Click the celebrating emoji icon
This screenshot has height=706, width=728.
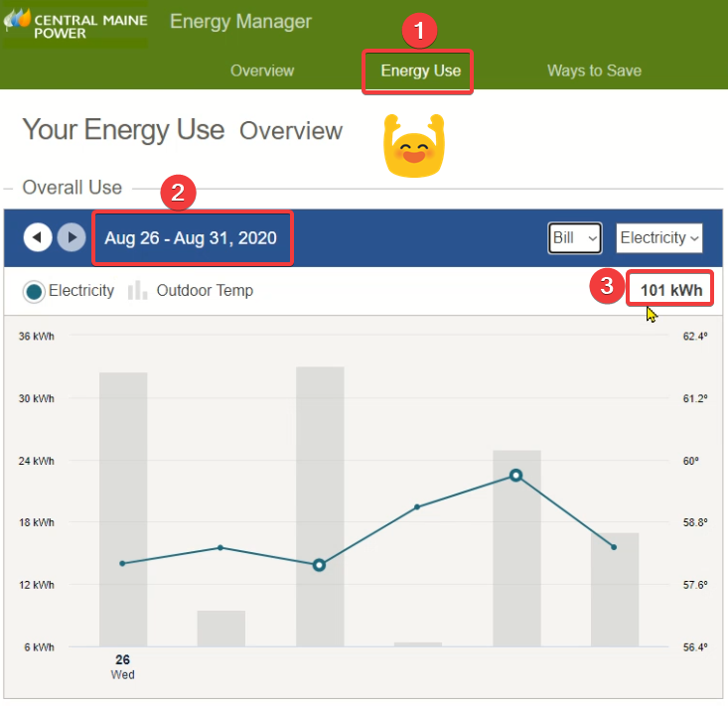coord(414,146)
